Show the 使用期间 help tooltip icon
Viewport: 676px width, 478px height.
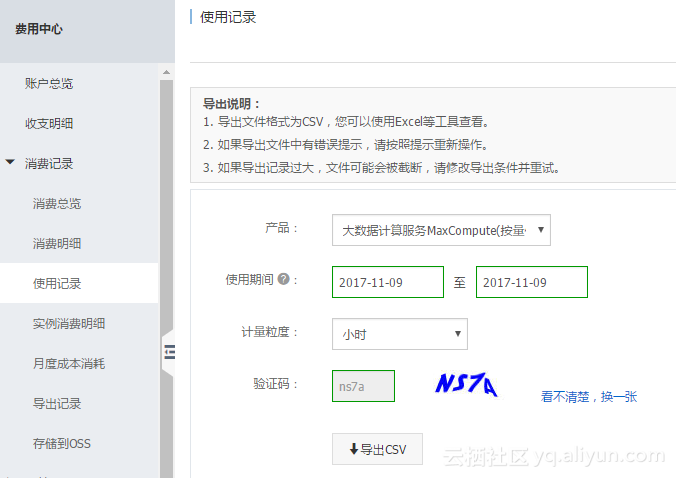(x=283, y=279)
